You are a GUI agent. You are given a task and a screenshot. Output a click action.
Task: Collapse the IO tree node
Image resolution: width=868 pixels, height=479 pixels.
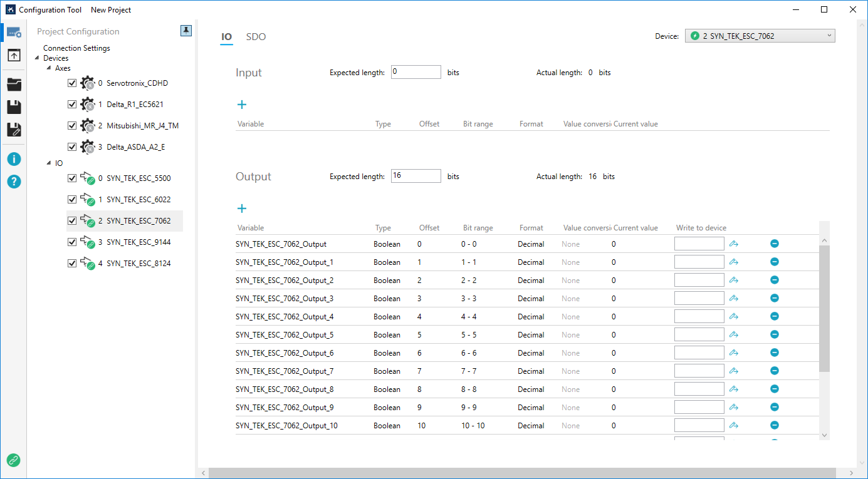tap(49, 163)
